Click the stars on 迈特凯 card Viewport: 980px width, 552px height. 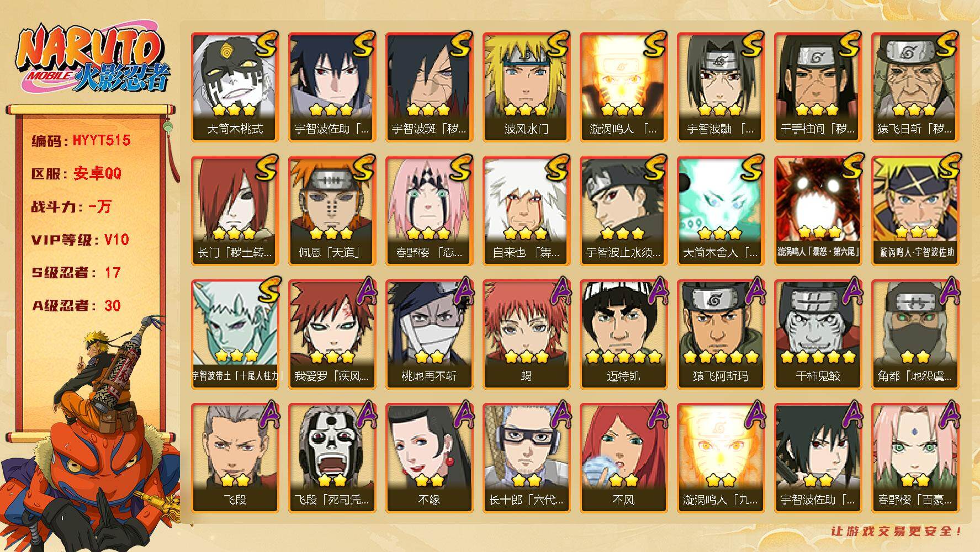click(623, 357)
